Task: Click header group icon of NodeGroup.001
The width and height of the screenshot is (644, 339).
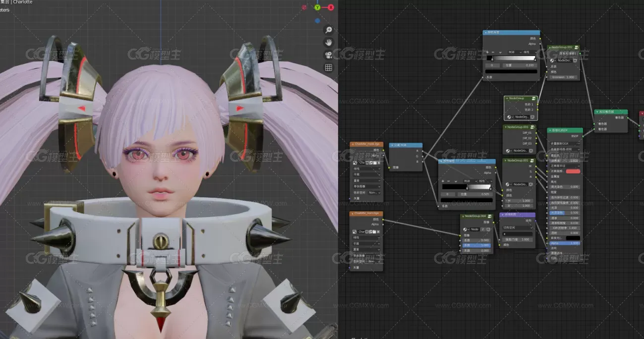Action: (532, 161)
